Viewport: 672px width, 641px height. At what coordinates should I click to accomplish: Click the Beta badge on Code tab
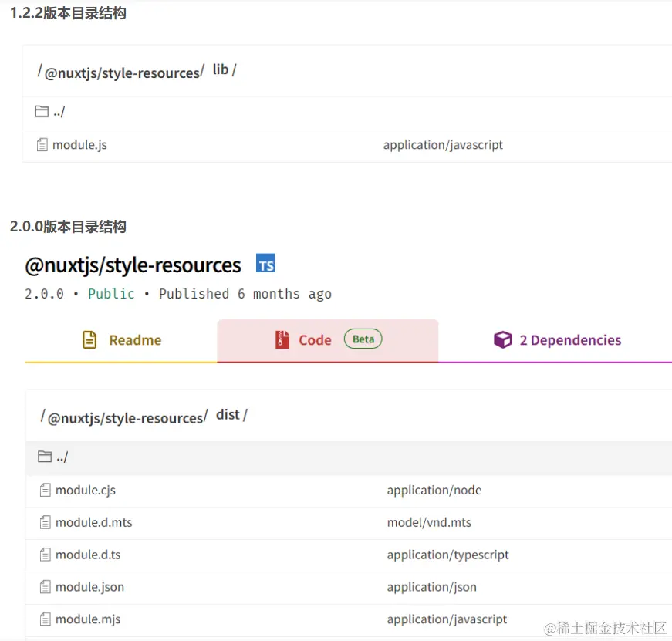click(363, 339)
